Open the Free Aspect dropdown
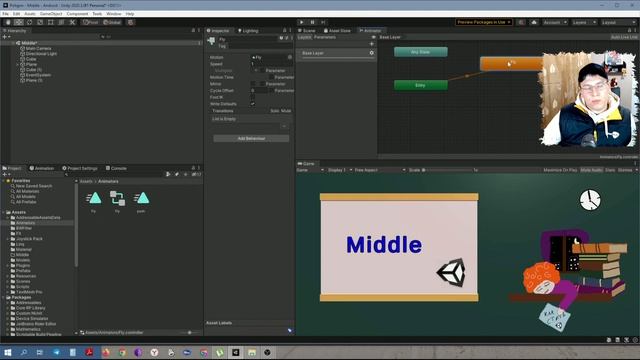 (380, 170)
